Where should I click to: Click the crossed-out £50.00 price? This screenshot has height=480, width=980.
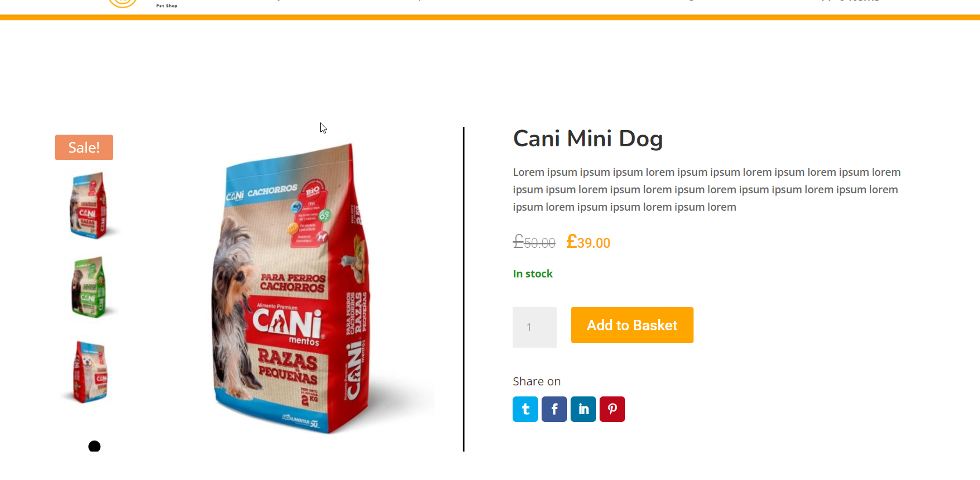click(534, 241)
